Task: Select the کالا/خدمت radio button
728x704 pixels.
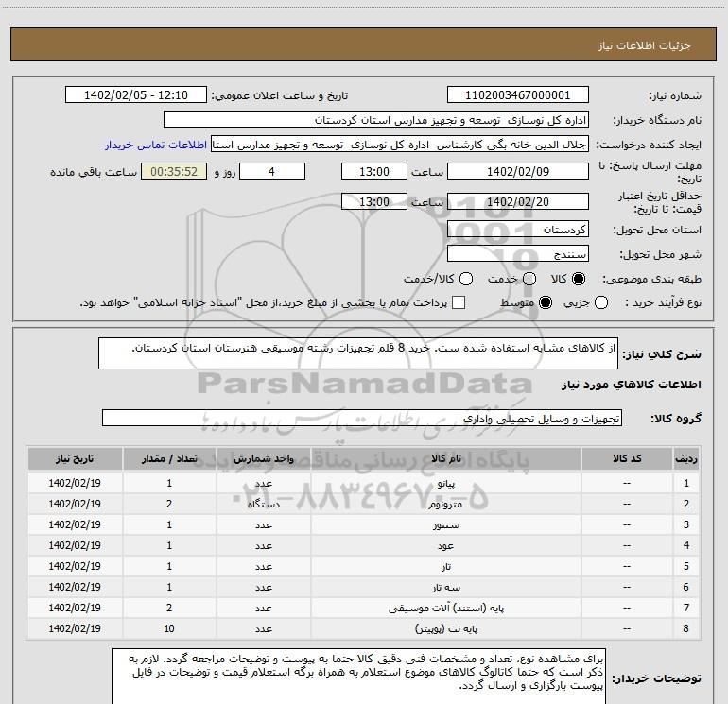Action: (x=466, y=279)
